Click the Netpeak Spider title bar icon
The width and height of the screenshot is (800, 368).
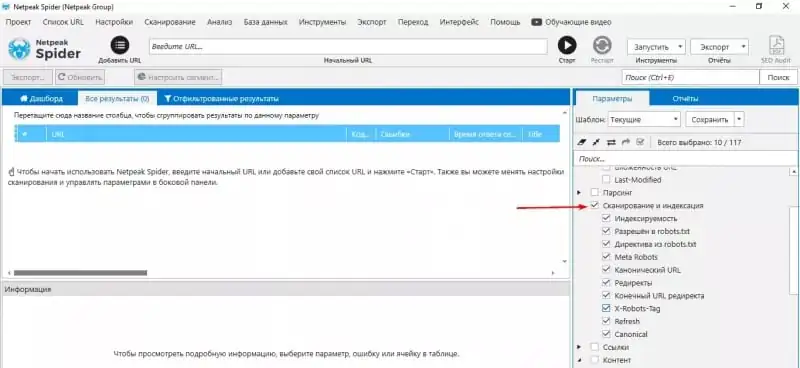point(7,7)
